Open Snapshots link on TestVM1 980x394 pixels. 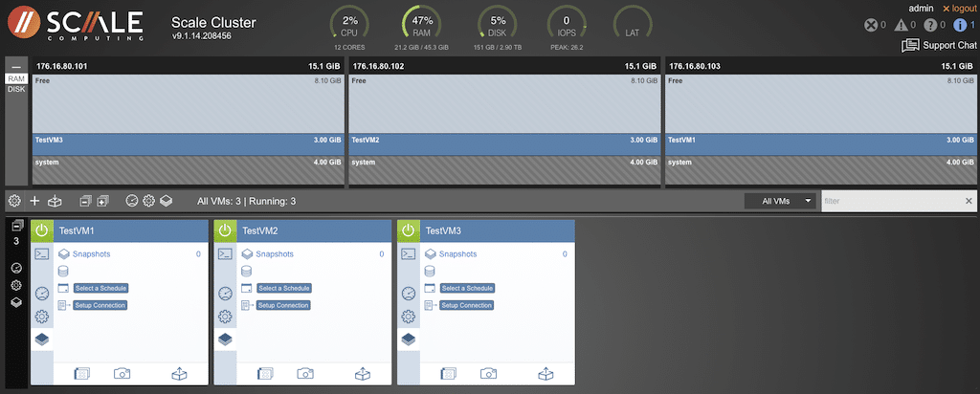point(91,254)
